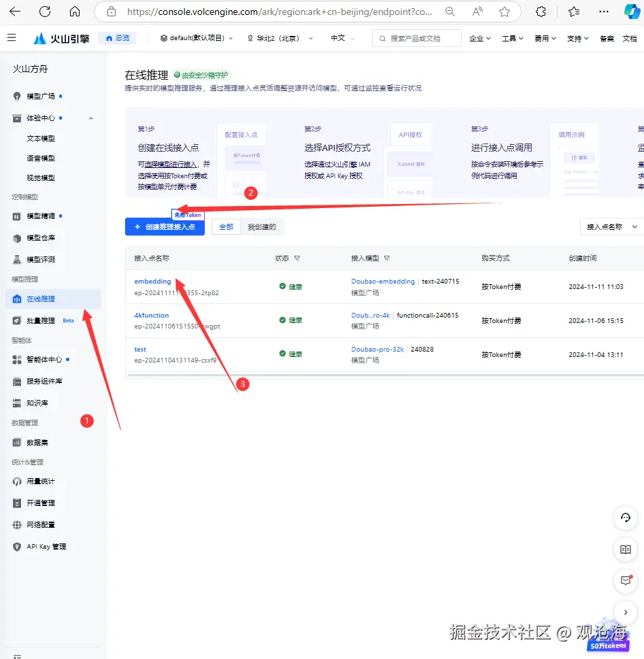Select 在线推理 in the sidebar
The height and width of the screenshot is (659, 644).
54,299
